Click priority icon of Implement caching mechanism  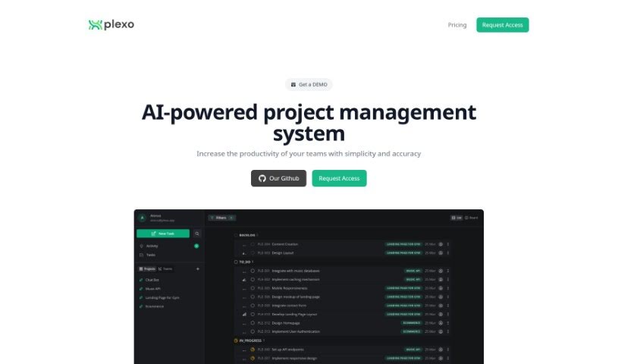pos(244,280)
